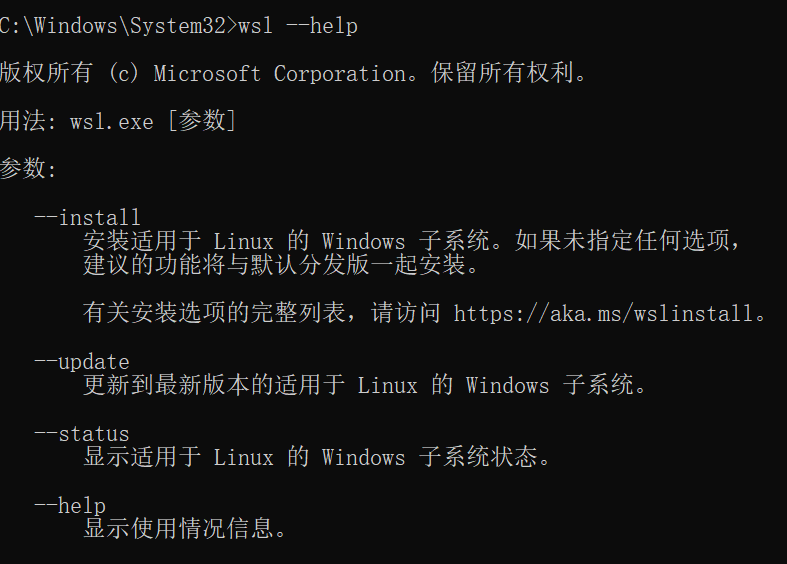This screenshot has width=787, height=564.
Task: Click the C:\Windows\System32 prompt path
Action: point(113,26)
